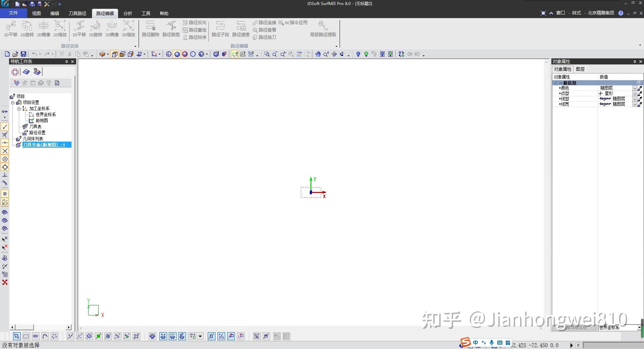Click the eyedropper icon in 线宽 row
The height and width of the screenshot is (349, 644).
640,104
